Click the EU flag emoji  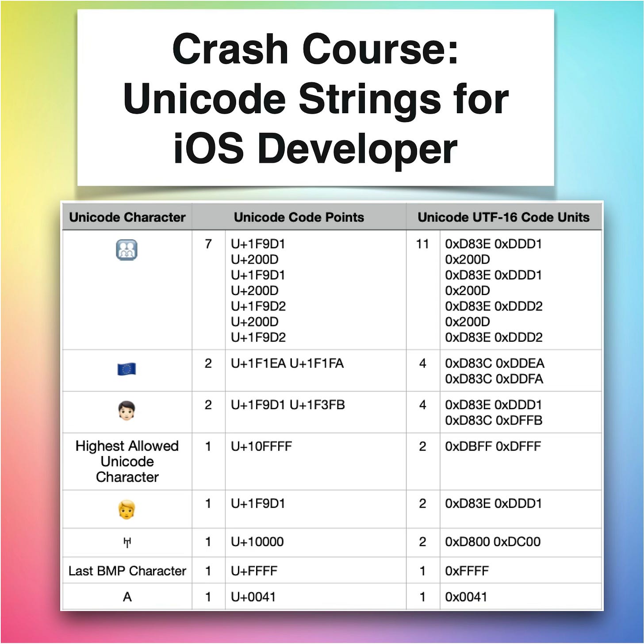pyautogui.click(x=126, y=369)
